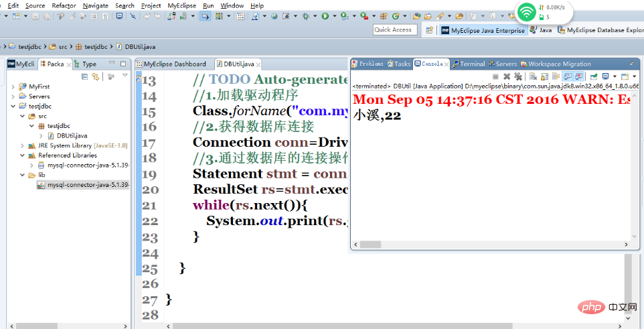
Task: Toggle Show Console on standard error change
Action: tap(578, 76)
